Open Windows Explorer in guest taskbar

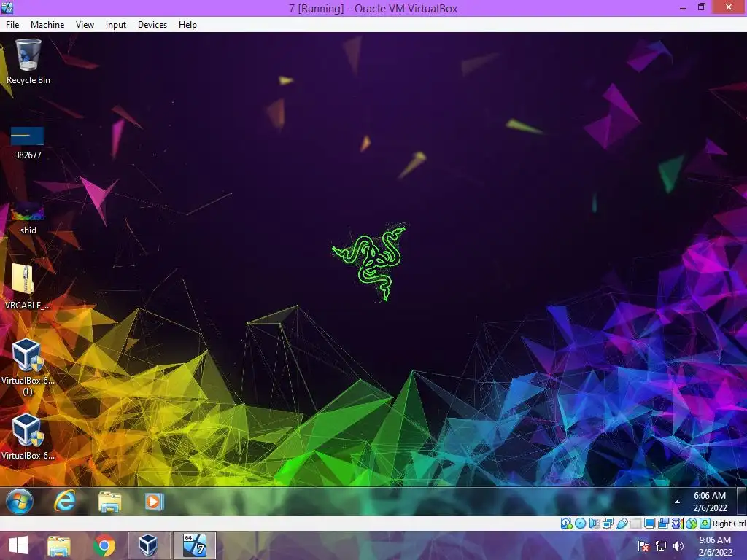pos(109,502)
